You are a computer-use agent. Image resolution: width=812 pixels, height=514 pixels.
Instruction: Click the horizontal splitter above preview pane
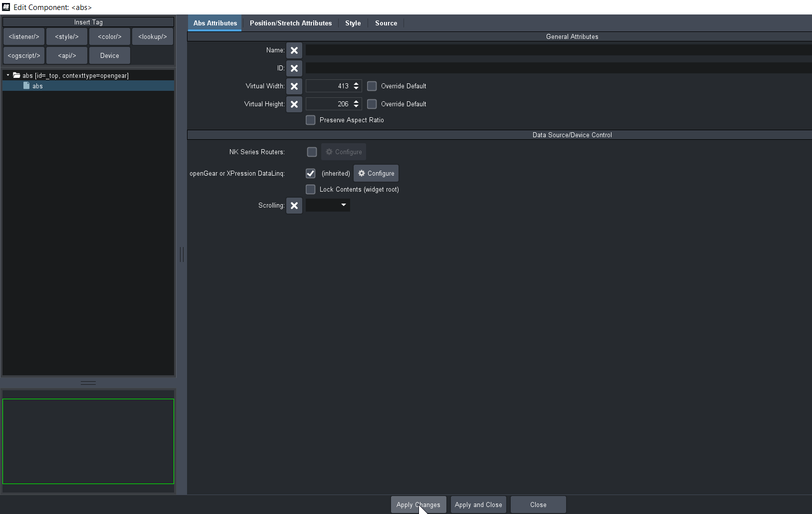tap(88, 383)
